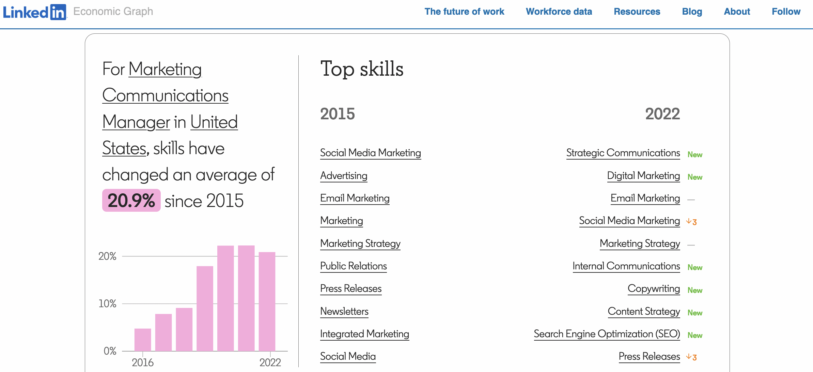Open 2022 skill Digital Marketing
The image size is (813, 372).
[x=643, y=176]
